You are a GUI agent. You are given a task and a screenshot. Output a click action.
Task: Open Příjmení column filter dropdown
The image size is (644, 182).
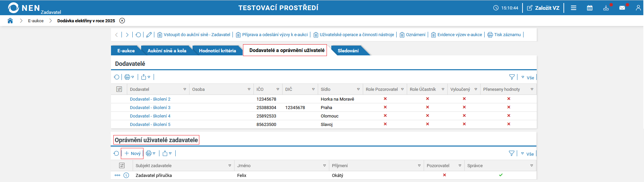tap(419, 166)
